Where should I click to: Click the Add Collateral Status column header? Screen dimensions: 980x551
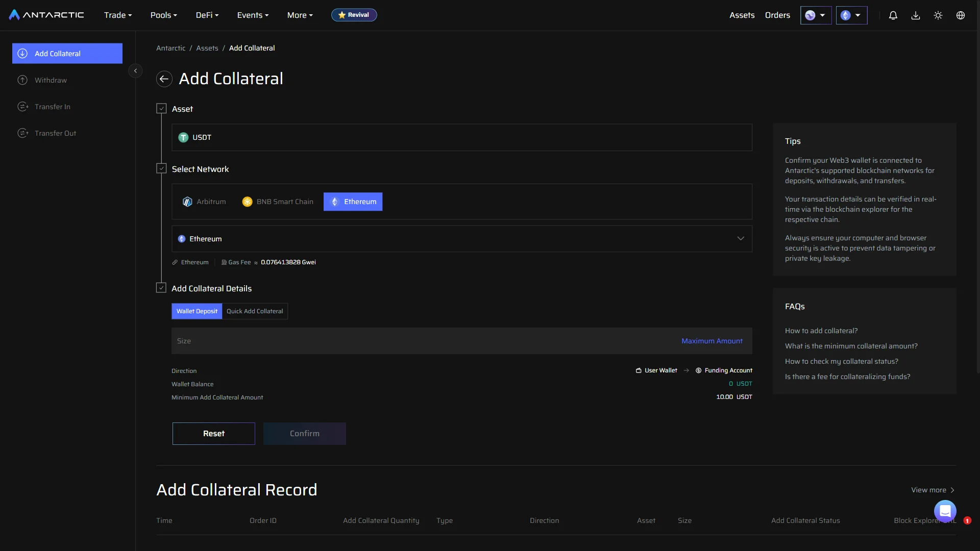pos(805,520)
